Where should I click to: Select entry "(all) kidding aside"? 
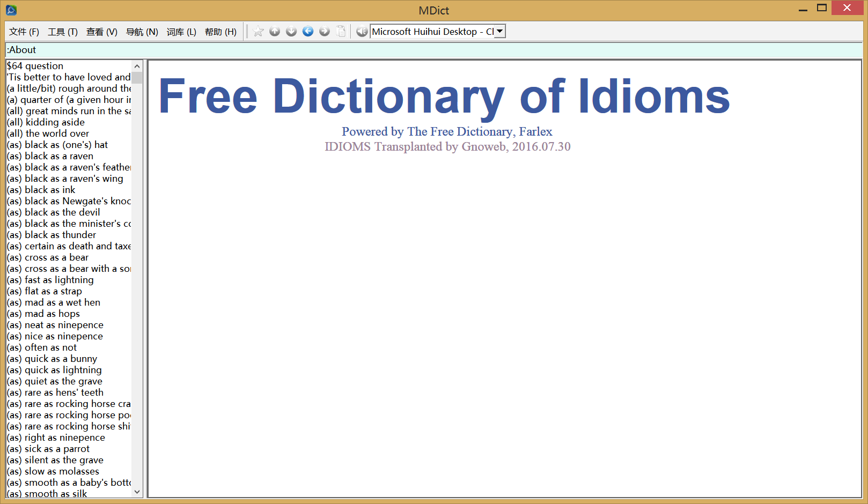click(x=46, y=122)
